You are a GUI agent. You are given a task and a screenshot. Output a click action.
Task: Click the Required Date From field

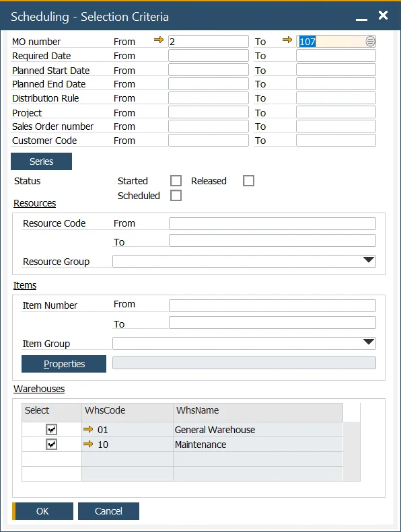[209, 56]
